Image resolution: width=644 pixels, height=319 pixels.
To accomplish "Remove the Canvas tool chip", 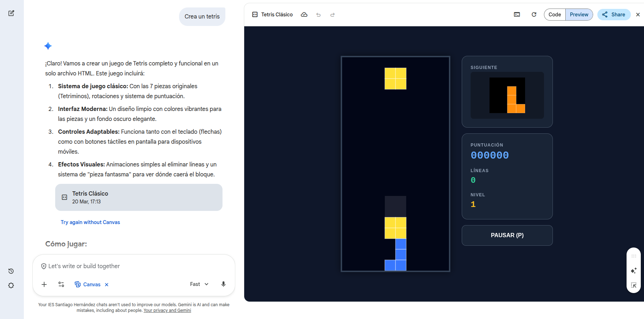I will [x=106, y=285].
